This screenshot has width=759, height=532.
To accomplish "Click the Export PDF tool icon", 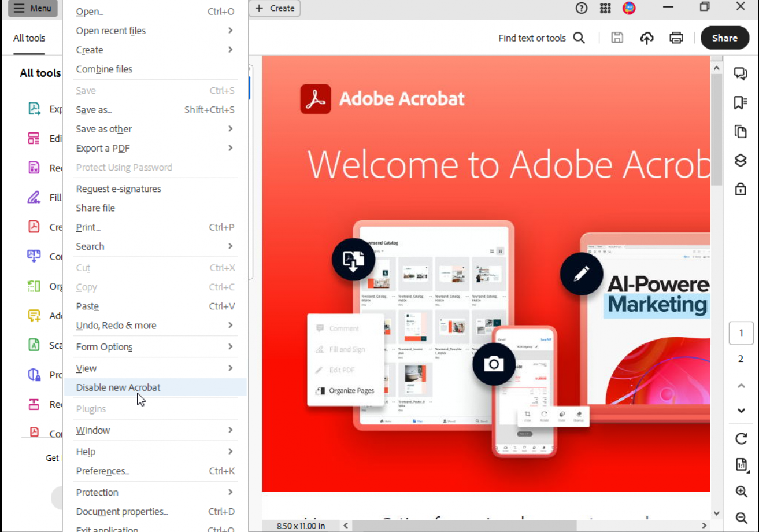I will [x=34, y=109].
